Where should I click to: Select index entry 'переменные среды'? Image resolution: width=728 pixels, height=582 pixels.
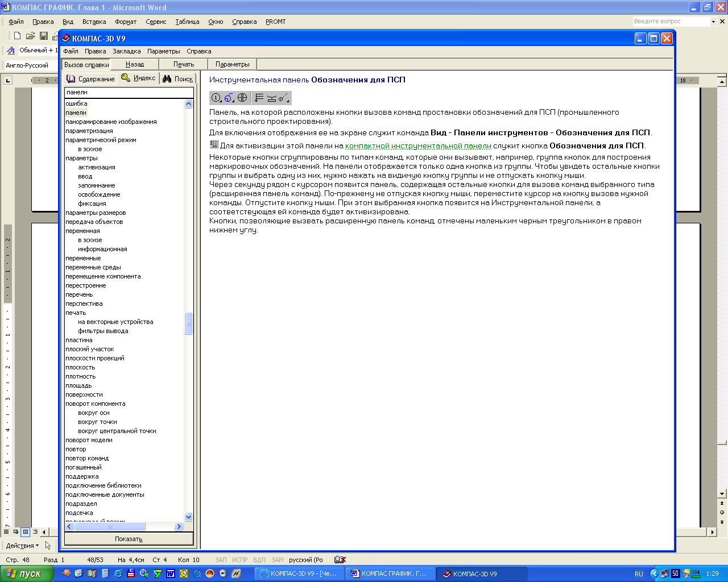93,267
